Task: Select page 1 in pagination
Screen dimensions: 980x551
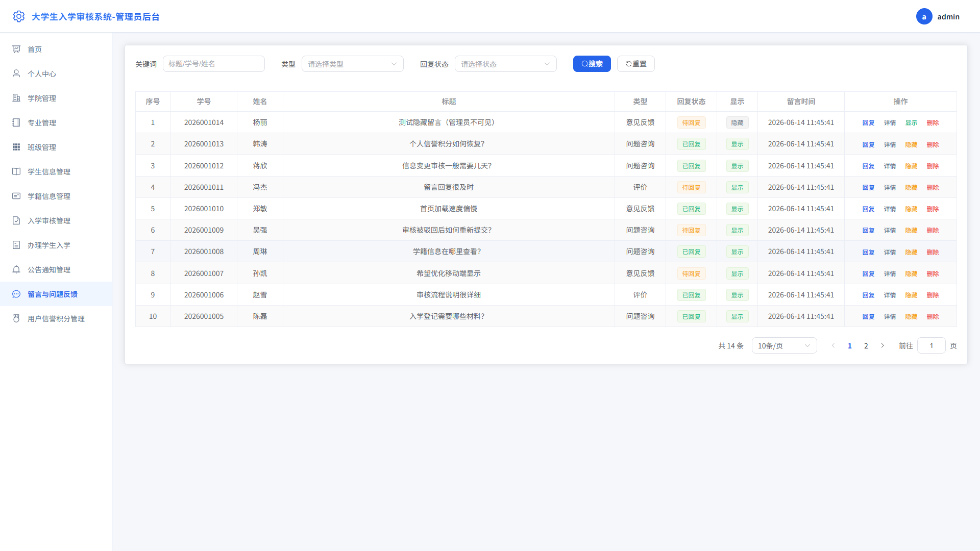Action: coord(850,345)
